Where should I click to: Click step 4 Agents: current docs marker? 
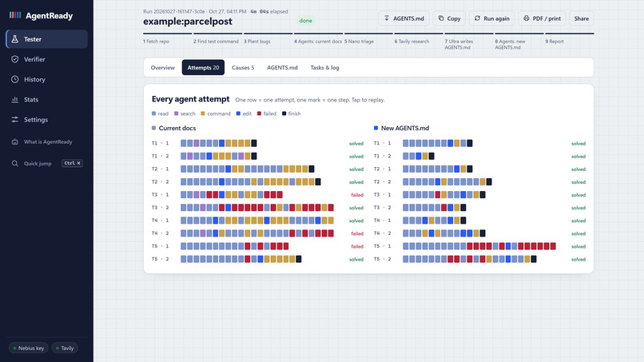point(318,38)
